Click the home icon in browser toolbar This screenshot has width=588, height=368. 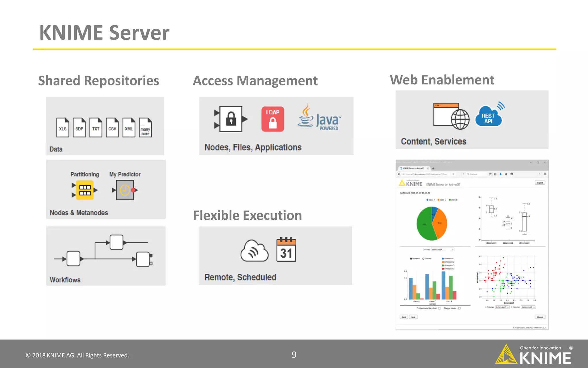(506, 174)
